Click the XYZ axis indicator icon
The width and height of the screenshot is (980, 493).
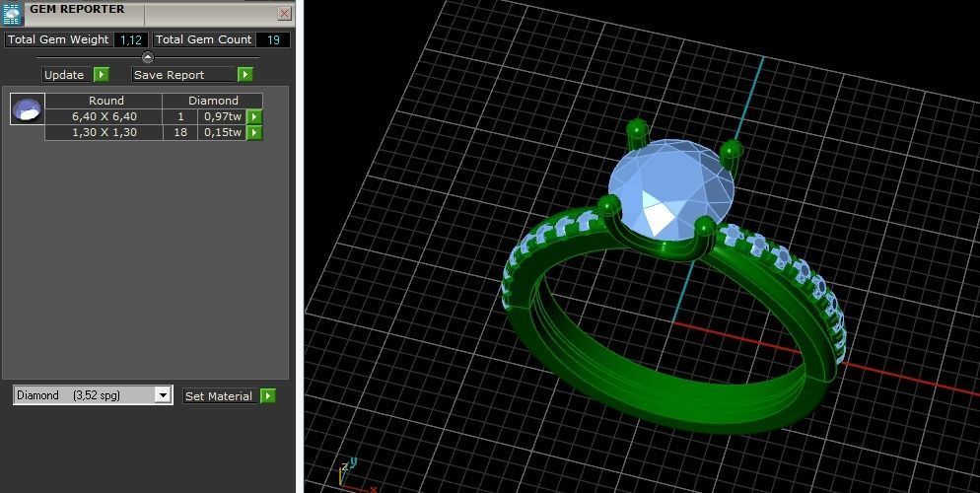(355, 475)
